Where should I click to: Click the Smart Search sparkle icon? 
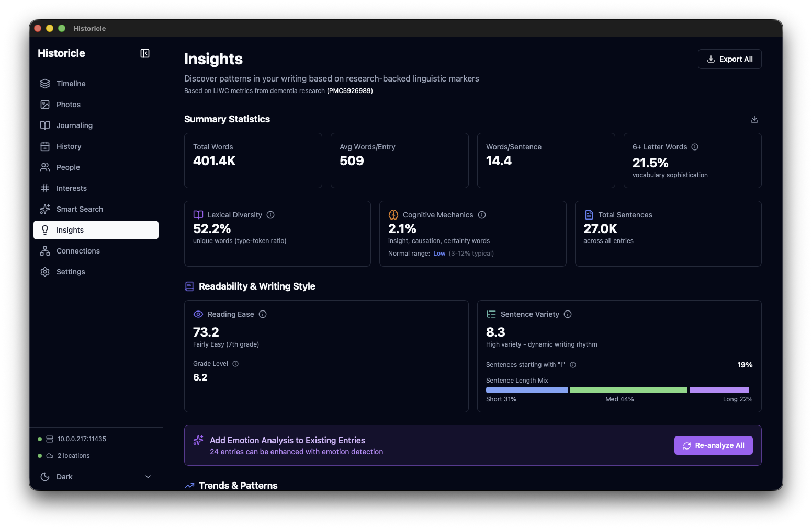tap(45, 209)
